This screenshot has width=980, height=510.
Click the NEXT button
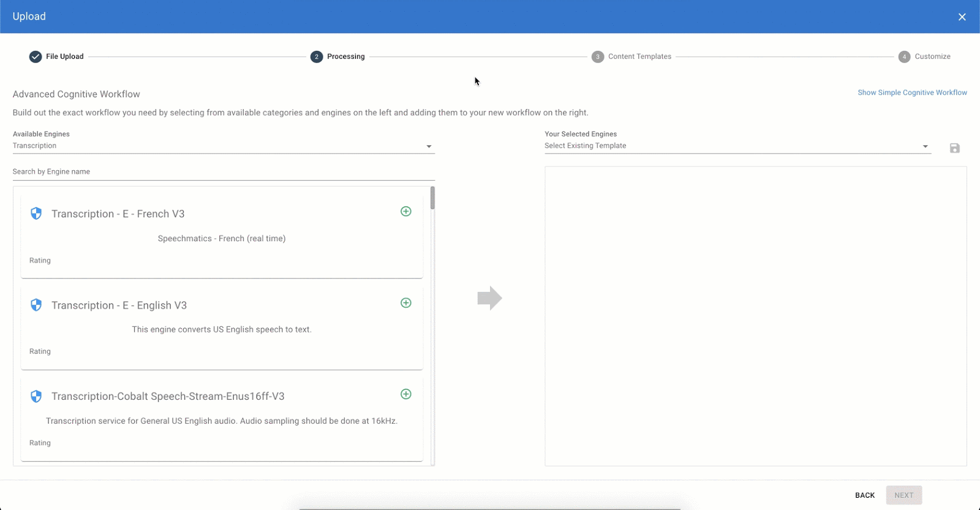pos(903,495)
